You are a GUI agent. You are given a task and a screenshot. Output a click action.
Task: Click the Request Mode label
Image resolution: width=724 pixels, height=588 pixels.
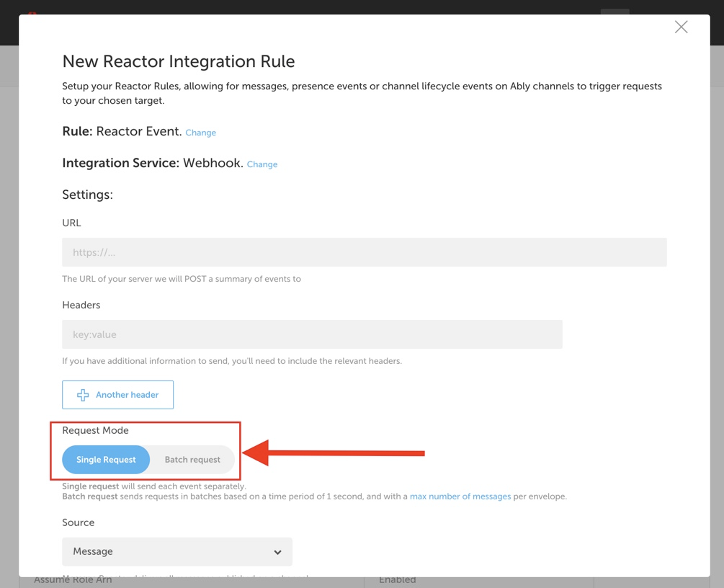pos(96,430)
